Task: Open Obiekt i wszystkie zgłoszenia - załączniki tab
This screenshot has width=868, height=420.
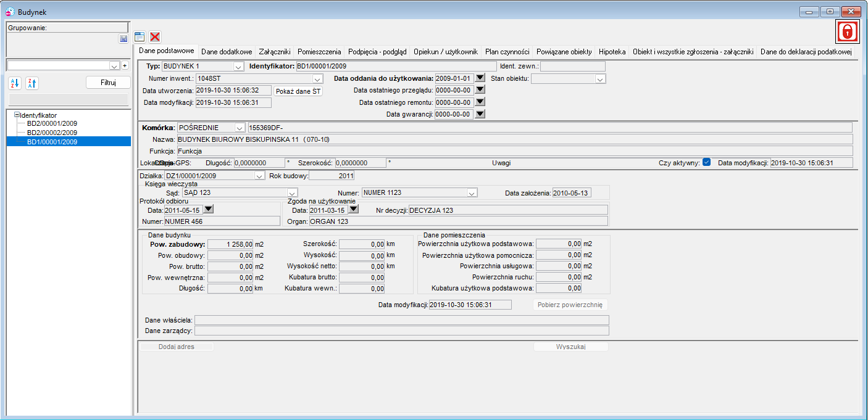Action: (x=693, y=52)
